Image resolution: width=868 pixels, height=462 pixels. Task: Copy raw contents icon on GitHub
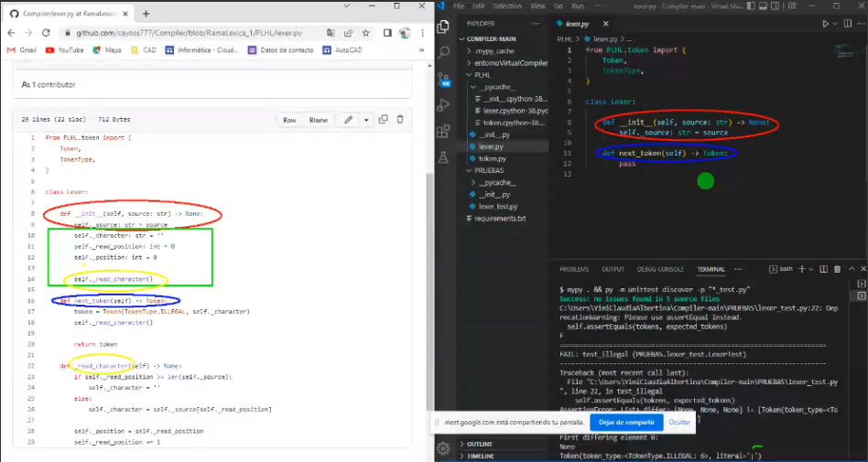383,120
